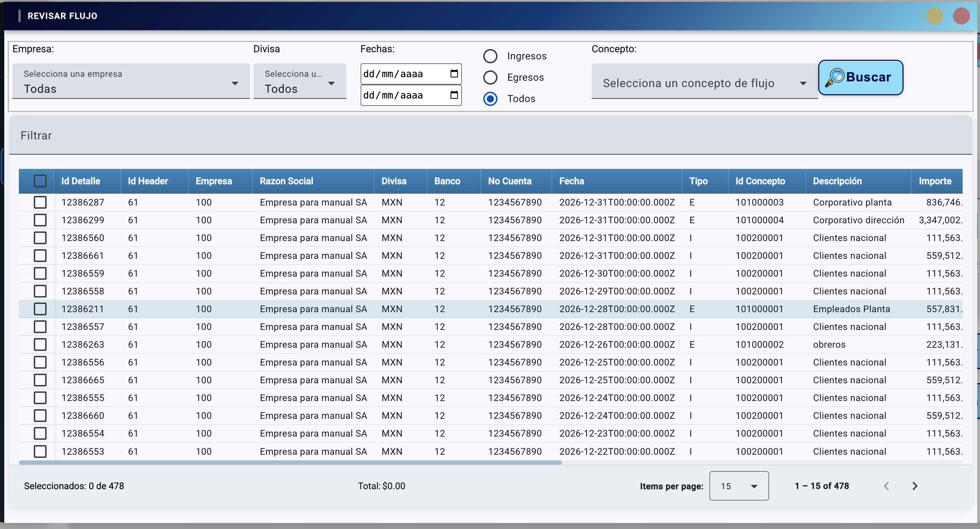Click the red circle window button
Image resolution: width=980 pixels, height=529 pixels.
pos(961,16)
